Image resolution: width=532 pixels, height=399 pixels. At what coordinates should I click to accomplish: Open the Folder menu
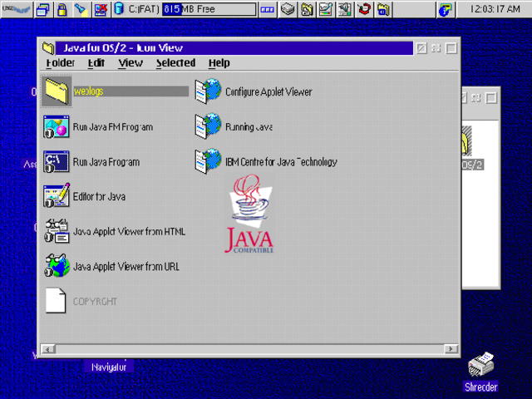(x=60, y=63)
